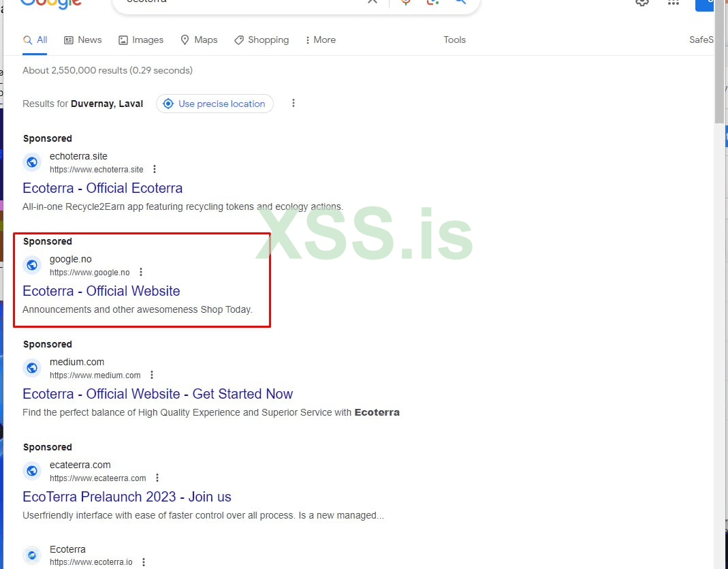
Task: Click the https://www.ecateerra.com URL text
Action: tap(98, 478)
